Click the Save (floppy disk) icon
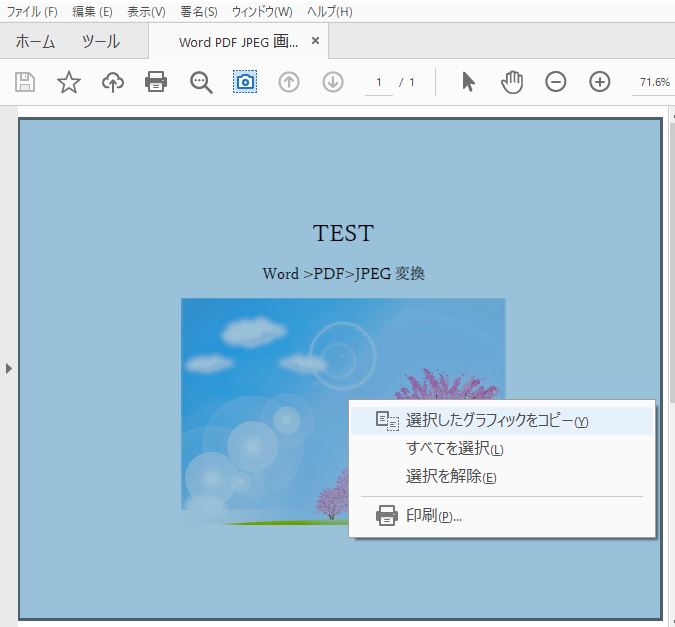This screenshot has height=627, width=675. coord(25,82)
